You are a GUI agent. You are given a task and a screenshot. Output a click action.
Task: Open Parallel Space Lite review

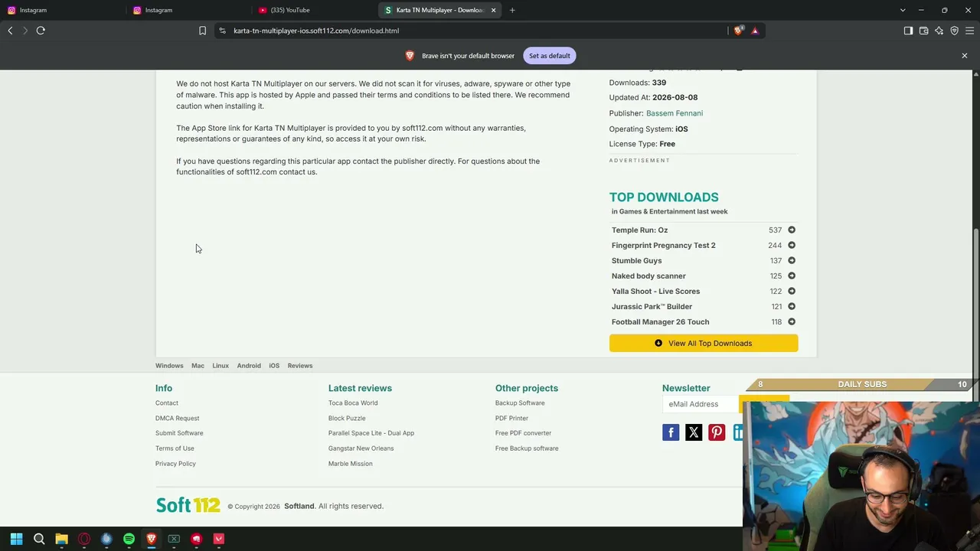(371, 433)
